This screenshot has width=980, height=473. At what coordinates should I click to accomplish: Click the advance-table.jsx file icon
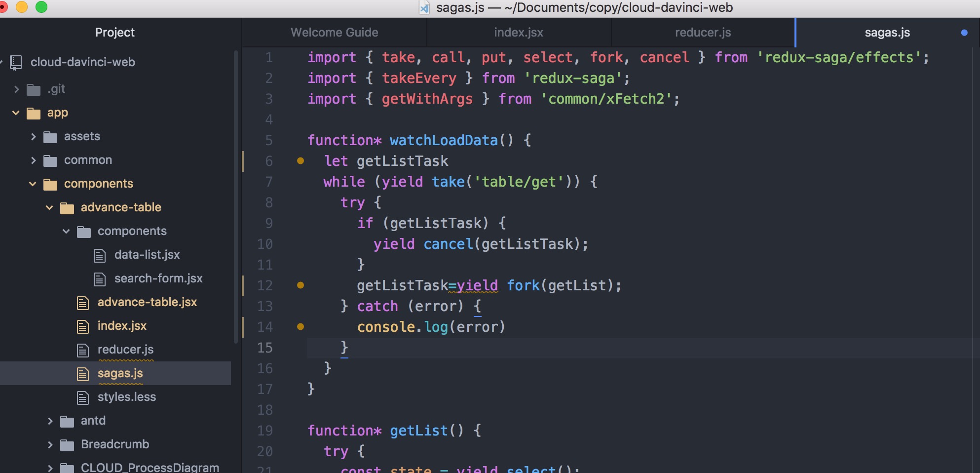click(83, 303)
